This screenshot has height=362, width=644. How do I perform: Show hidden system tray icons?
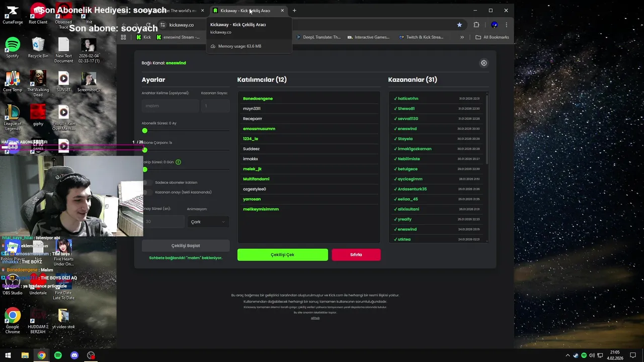[568, 355]
